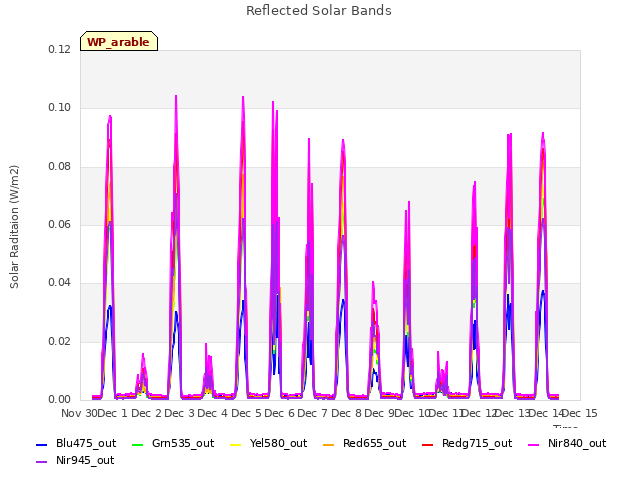Image resolution: width=640 pixels, height=480 pixels.
Task: Click the WP_arable annotation label
Action: [x=119, y=41]
